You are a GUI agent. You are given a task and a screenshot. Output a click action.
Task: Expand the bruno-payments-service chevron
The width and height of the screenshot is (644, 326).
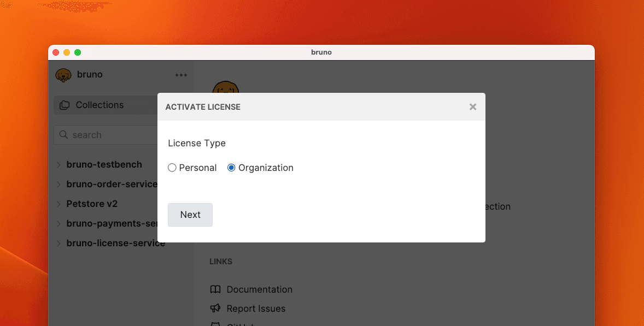pos(58,224)
